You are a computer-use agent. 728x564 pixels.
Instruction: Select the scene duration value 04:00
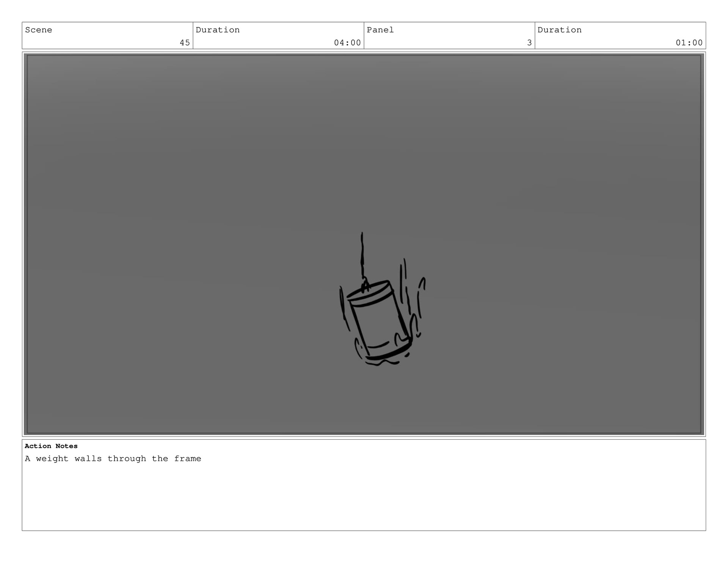347,43
